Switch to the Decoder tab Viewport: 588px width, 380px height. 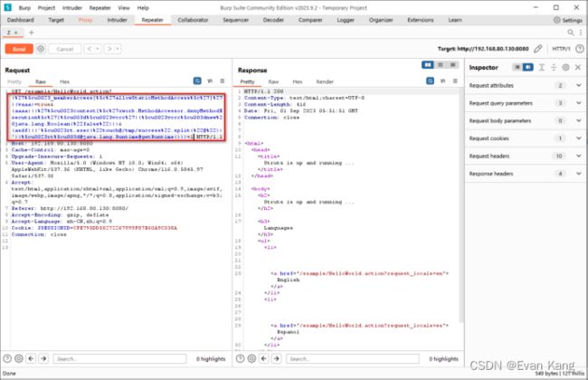click(273, 20)
